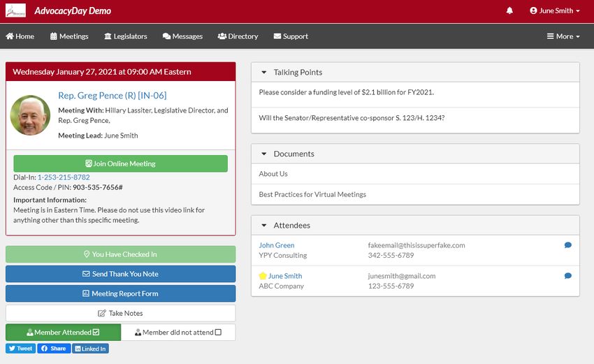Image resolution: width=594 pixels, height=364 pixels.
Task: Open Legislators page from nav bar
Action: click(126, 36)
